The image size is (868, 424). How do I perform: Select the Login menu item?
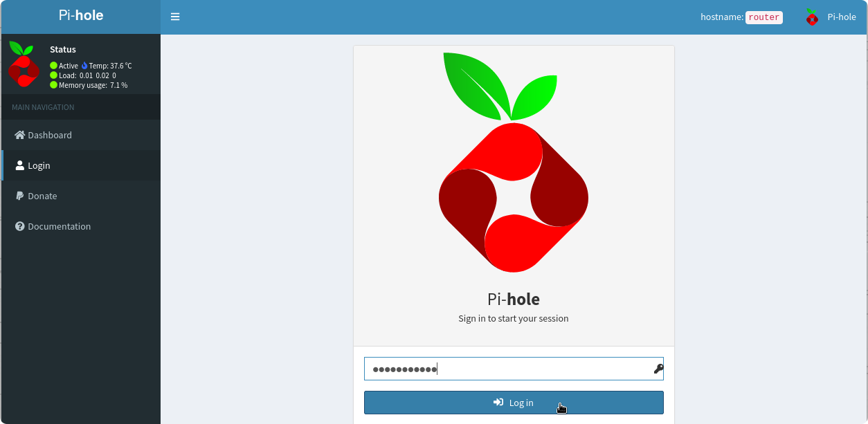(81, 165)
